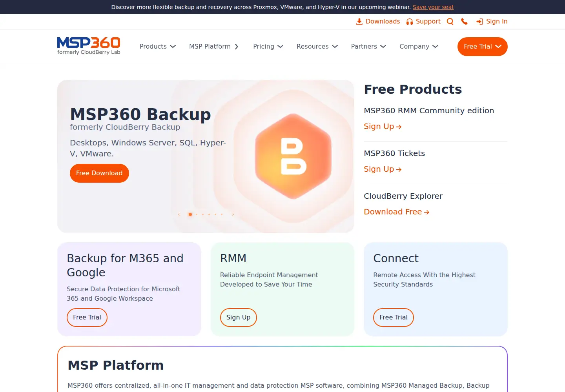Select the fifth carousel dot
Screen dimensions: 565x392
coord(215,214)
